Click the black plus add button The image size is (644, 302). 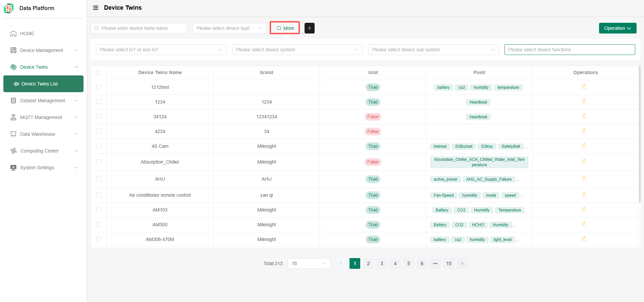click(x=309, y=28)
